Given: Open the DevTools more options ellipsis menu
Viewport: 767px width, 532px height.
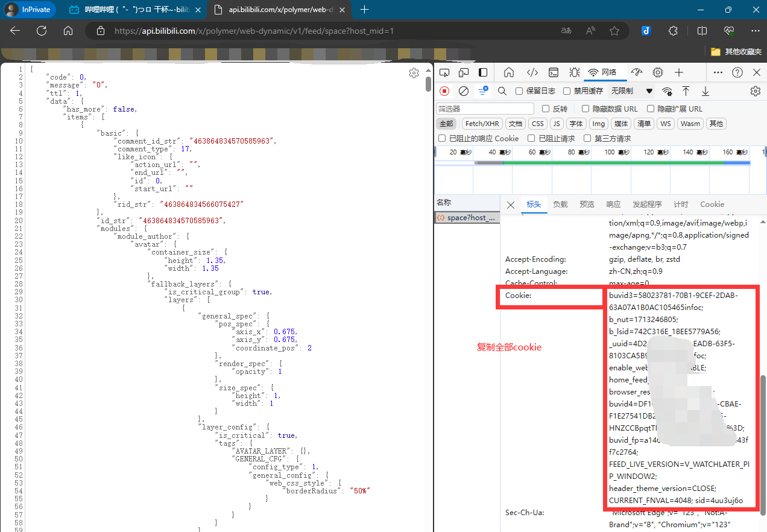Looking at the screenshot, I should (x=718, y=72).
